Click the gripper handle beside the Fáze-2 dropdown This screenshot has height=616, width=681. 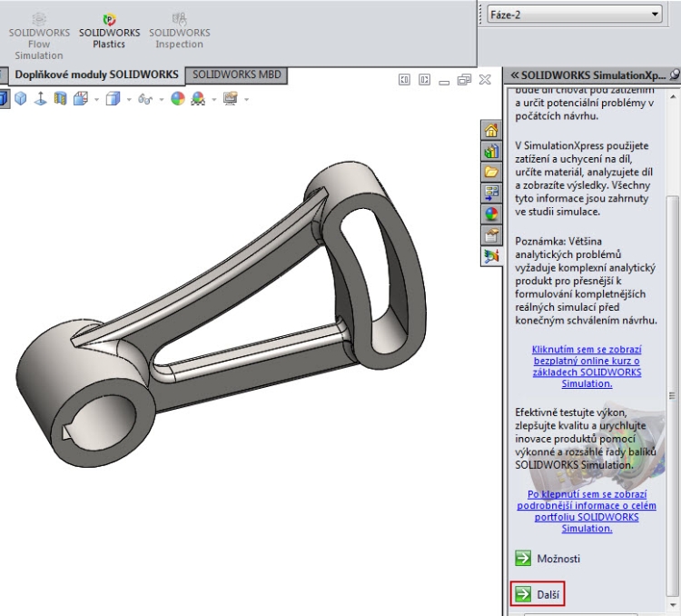(x=480, y=15)
